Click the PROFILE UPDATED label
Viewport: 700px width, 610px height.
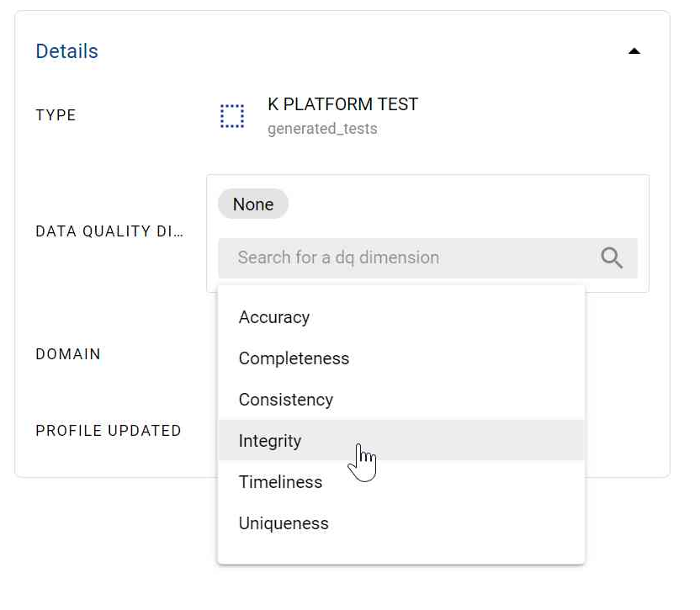[109, 431]
